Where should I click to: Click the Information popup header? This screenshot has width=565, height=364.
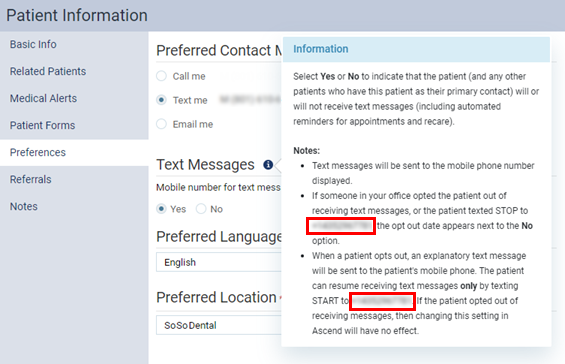(416, 49)
